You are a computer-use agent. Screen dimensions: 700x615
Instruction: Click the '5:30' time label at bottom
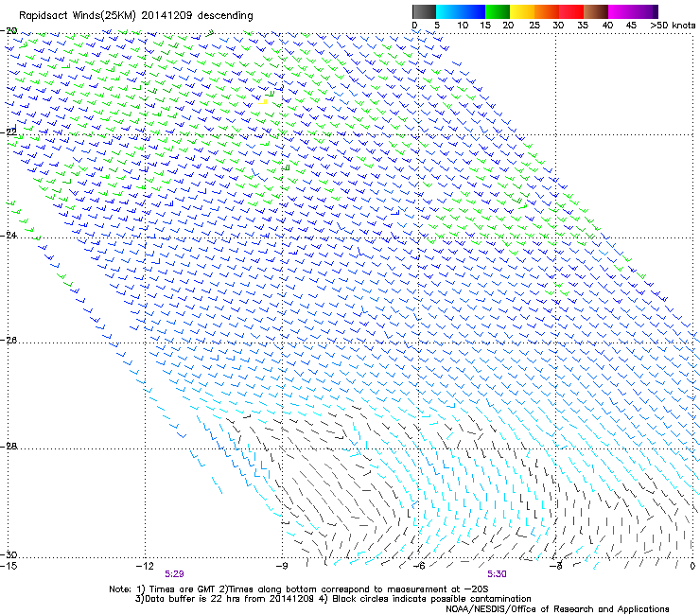pos(497,574)
